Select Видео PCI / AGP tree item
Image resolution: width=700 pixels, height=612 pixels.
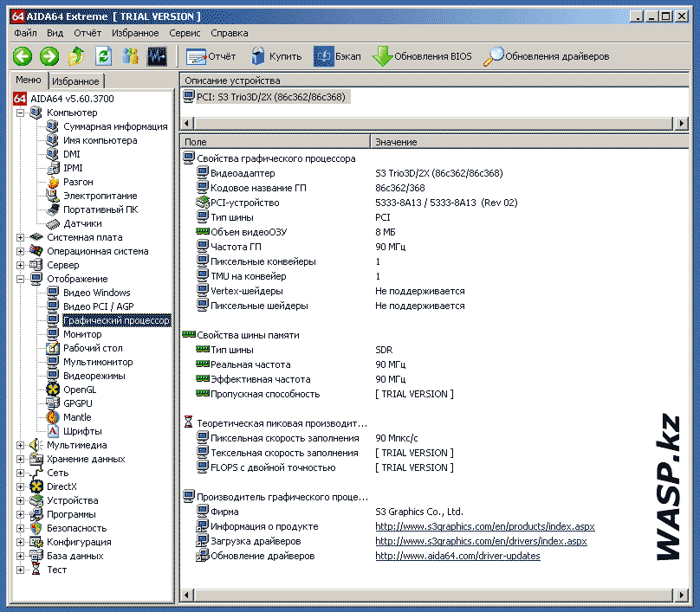(x=98, y=306)
